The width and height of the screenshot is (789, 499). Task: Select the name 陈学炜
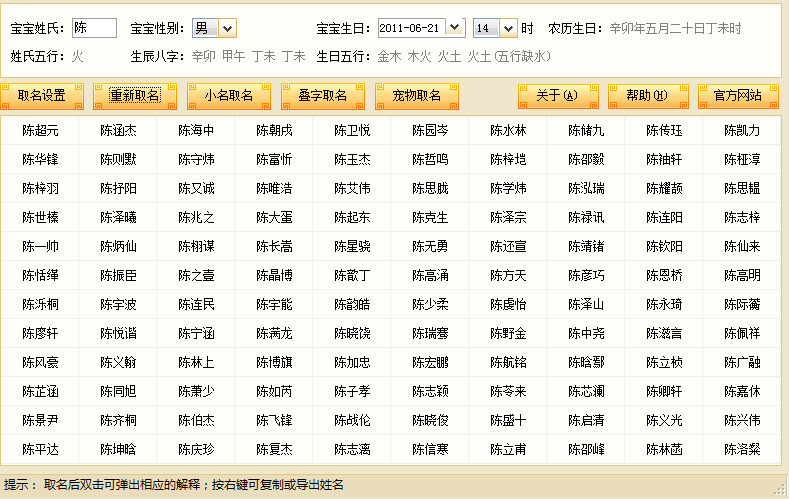point(508,189)
